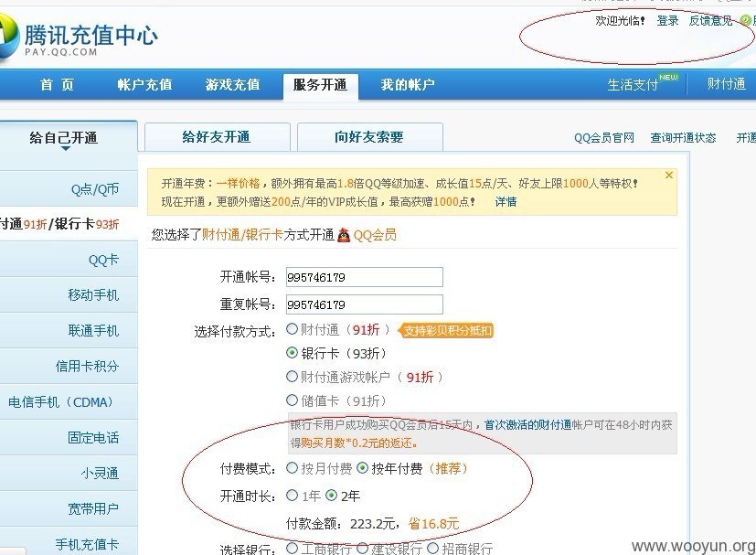
Task: Select 财付通（91折）payment radio button
Action: 292,329
